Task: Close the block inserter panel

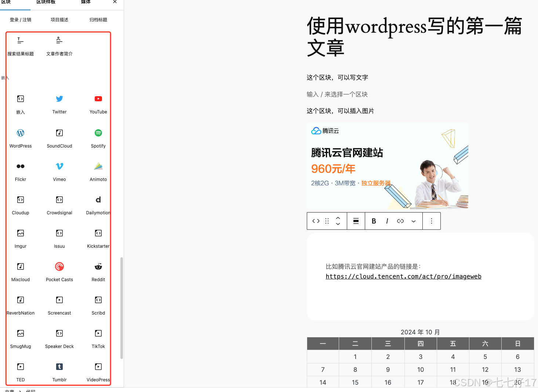Action: click(115, 2)
